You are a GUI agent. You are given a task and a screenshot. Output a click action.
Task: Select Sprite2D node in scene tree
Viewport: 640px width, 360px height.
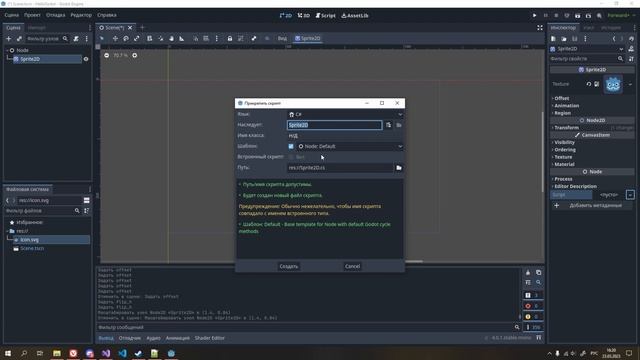click(x=30, y=59)
